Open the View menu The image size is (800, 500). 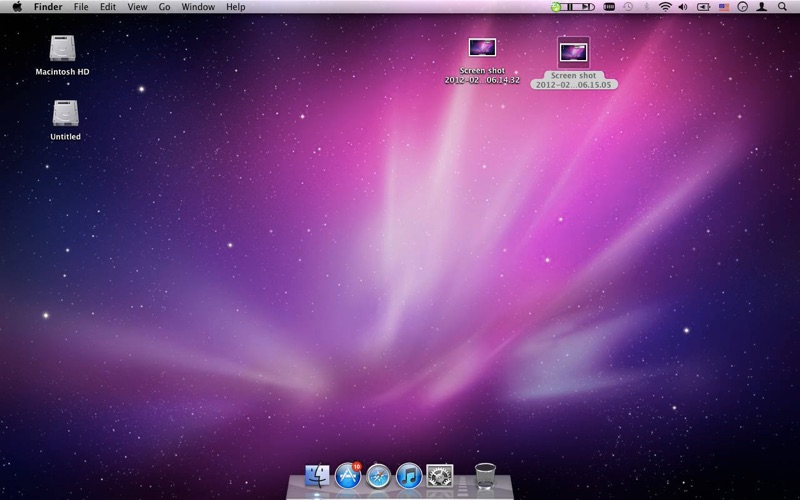click(x=137, y=7)
